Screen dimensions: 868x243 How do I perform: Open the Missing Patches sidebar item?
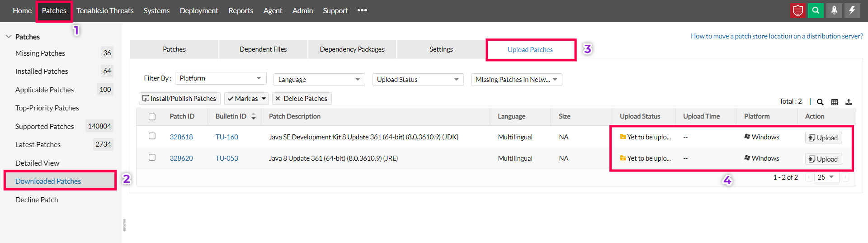coord(40,53)
